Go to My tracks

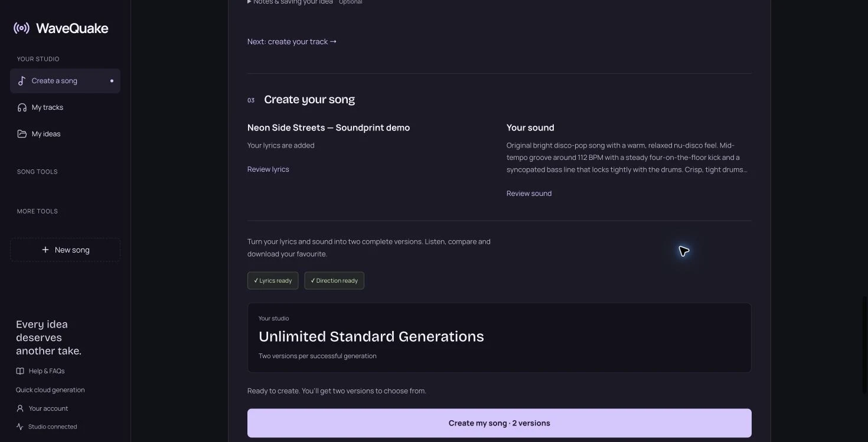pyautogui.click(x=65, y=107)
